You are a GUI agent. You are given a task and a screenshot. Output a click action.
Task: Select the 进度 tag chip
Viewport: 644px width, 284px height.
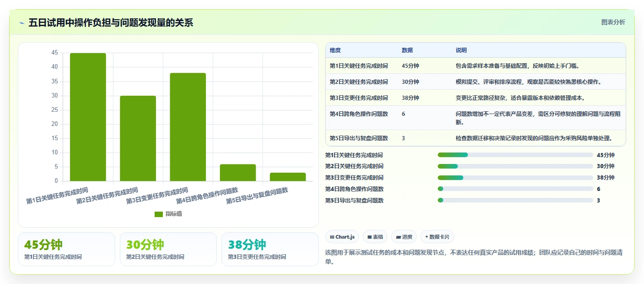point(404,237)
